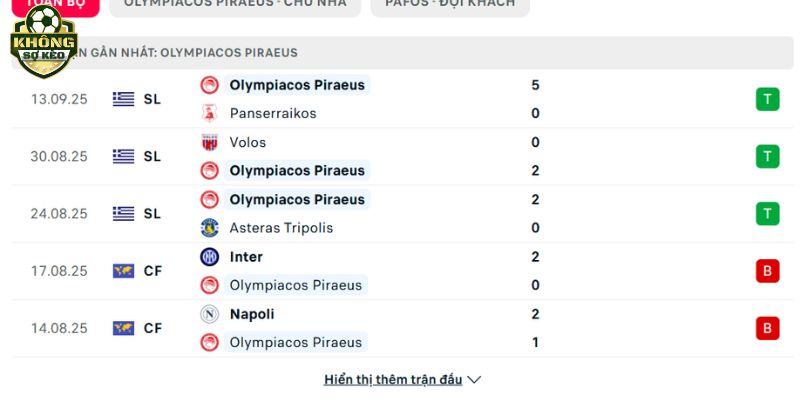
Task: Click the Không Sợ Kèo site logo
Action: tap(44, 41)
